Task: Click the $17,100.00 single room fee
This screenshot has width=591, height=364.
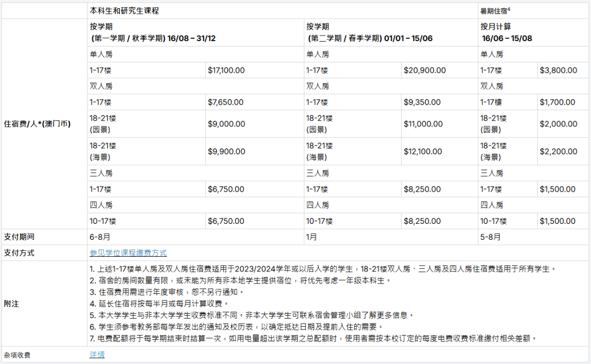Action: pos(226,70)
